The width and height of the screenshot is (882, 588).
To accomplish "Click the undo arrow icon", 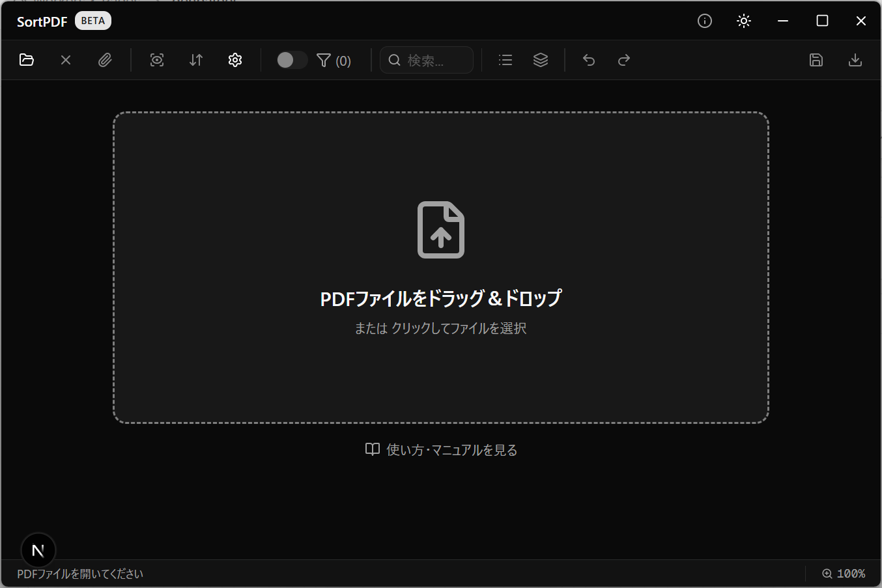I will coord(589,60).
